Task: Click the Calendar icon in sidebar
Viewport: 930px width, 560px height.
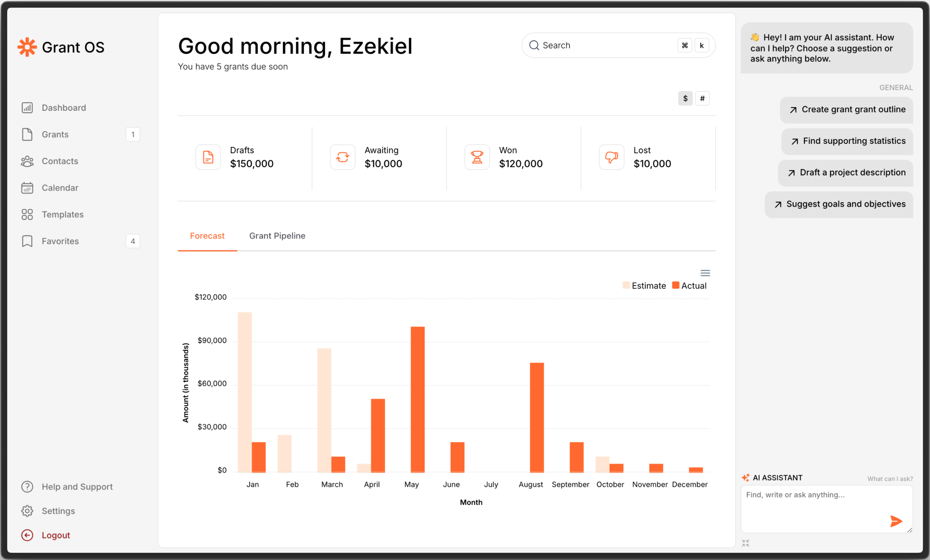Action: 27,188
